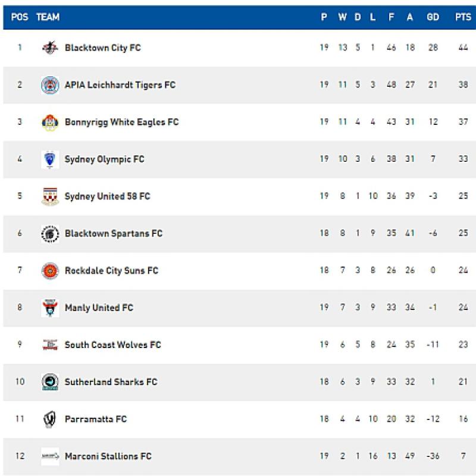Click the Parramatta FC shield icon
This screenshot has height=476, width=476.
tap(50, 419)
